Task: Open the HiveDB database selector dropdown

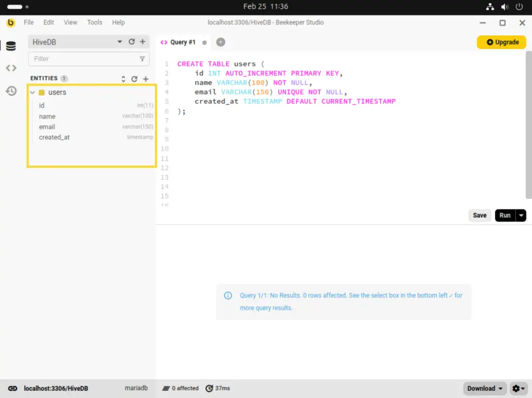Action: 120,42
